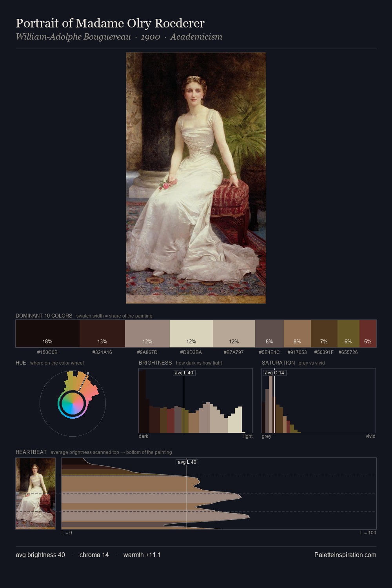Click the 'avg L 40' label in heartbeat chart
This screenshot has height=588, width=392.
point(187,462)
